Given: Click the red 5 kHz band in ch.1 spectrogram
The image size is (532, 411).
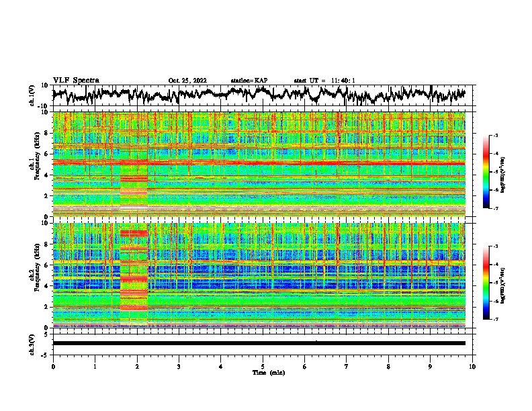Looking at the screenshot, I should (259, 163).
